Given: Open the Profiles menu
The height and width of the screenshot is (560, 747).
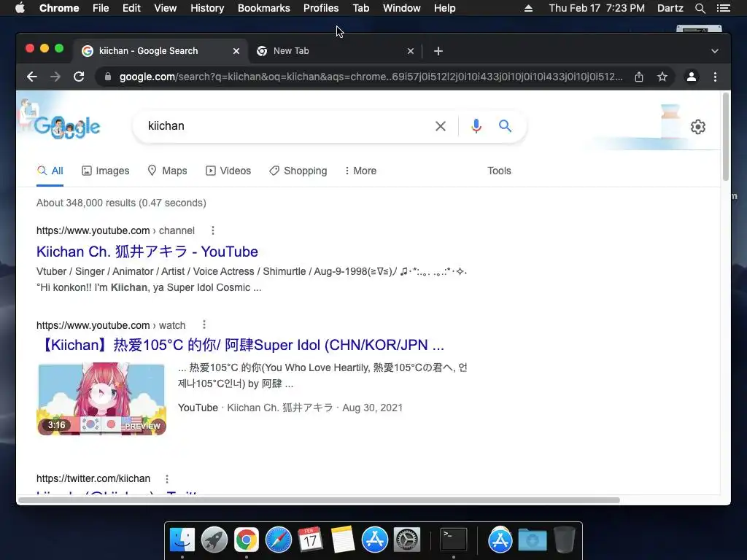Looking at the screenshot, I should click(321, 8).
